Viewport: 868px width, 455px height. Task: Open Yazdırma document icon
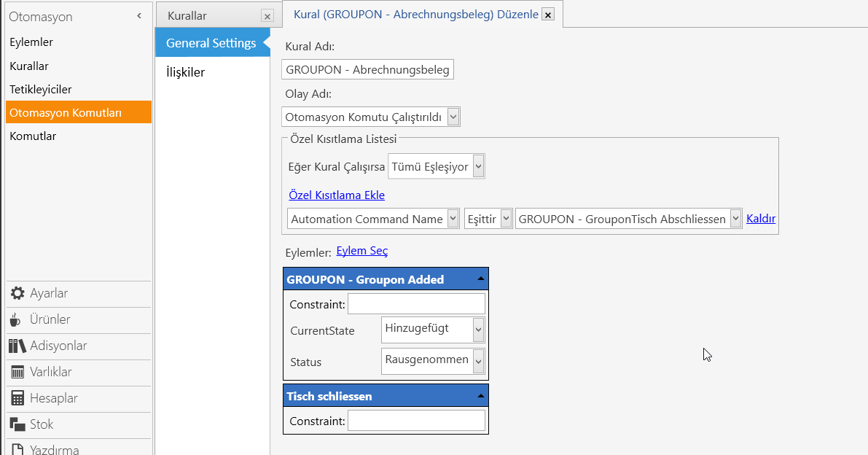(x=17, y=449)
